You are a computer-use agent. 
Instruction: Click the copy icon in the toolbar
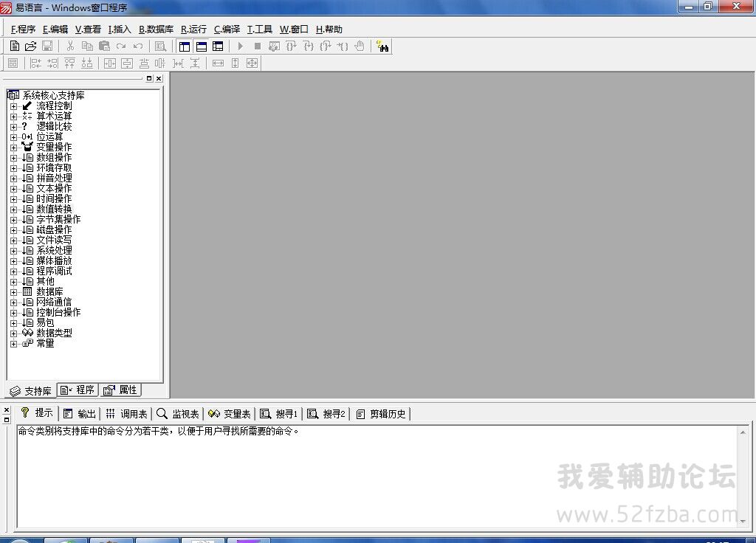coord(87,46)
